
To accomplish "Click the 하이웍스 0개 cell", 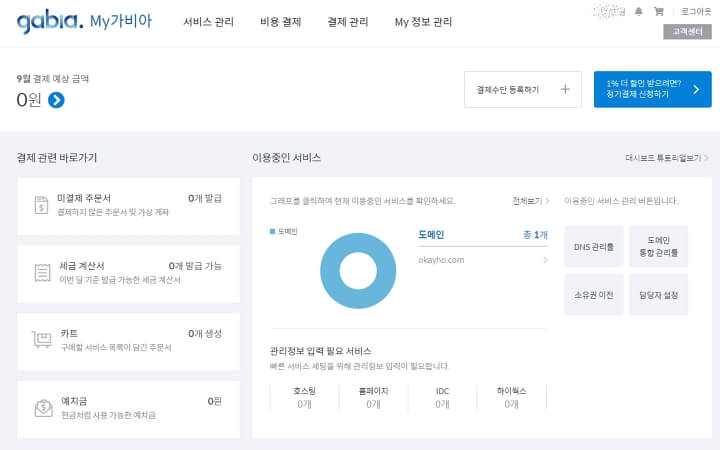I will [x=512, y=397].
